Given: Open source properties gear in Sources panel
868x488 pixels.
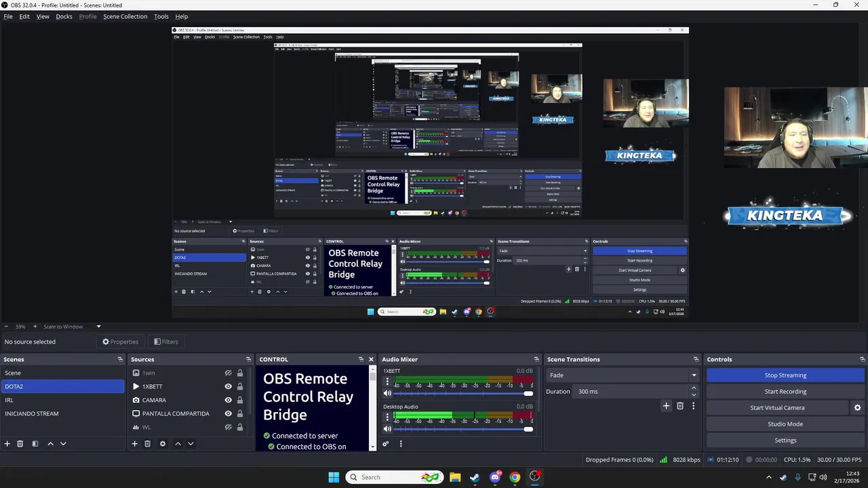Looking at the screenshot, I should pyautogui.click(x=162, y=444).
